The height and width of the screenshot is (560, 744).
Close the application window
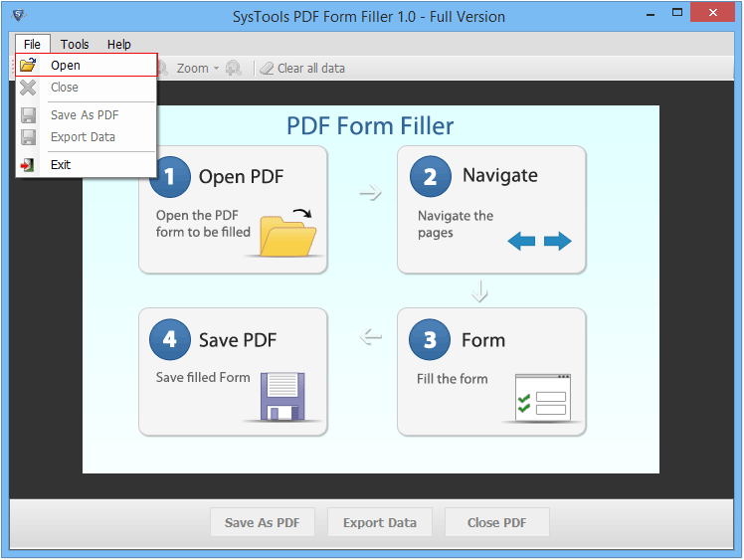click(x=713, y=12)
